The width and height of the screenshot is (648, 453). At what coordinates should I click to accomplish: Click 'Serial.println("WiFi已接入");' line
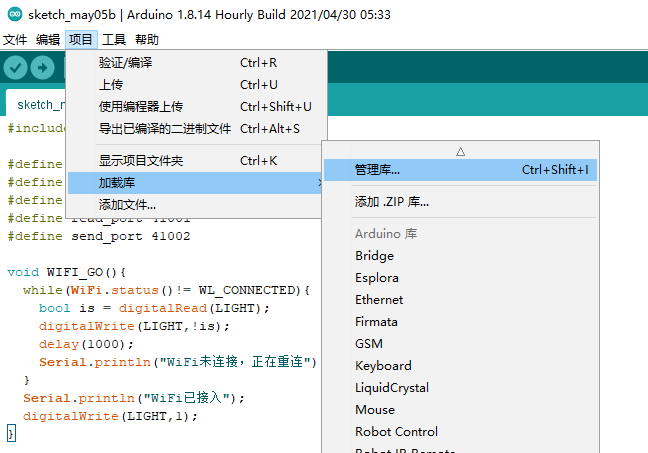point(134,398)
